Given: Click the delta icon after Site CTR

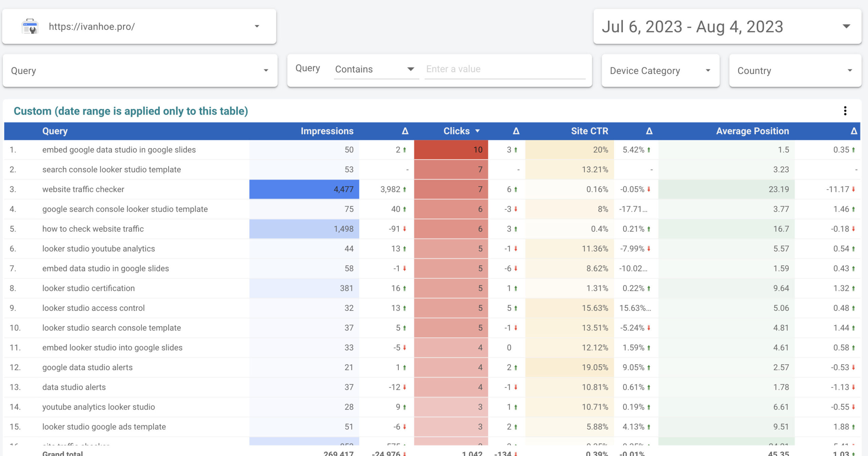Looking at the screenshot, I should coord(649,131).
